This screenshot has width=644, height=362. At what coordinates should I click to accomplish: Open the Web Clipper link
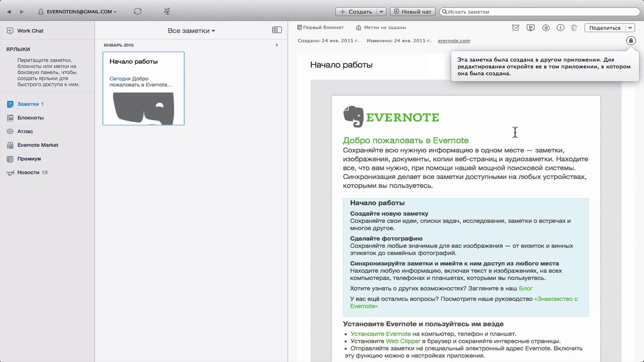(x=403, y=341)
